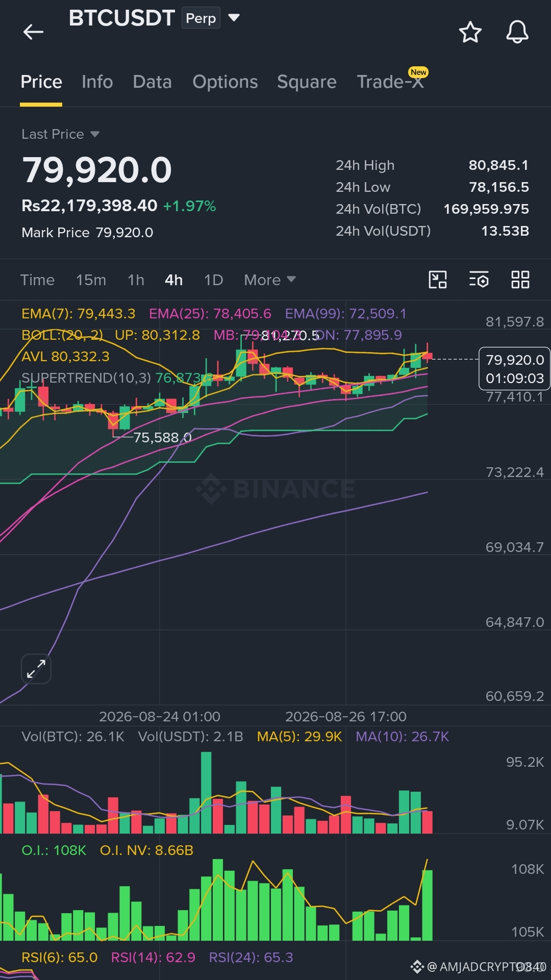Tap the volume MA(5): 29.9K label
This screenshot has height=980, width=551.
point(299,736)
